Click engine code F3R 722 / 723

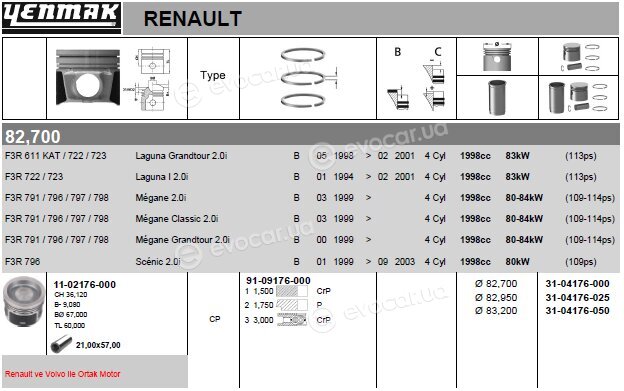(x=34, y=177)
